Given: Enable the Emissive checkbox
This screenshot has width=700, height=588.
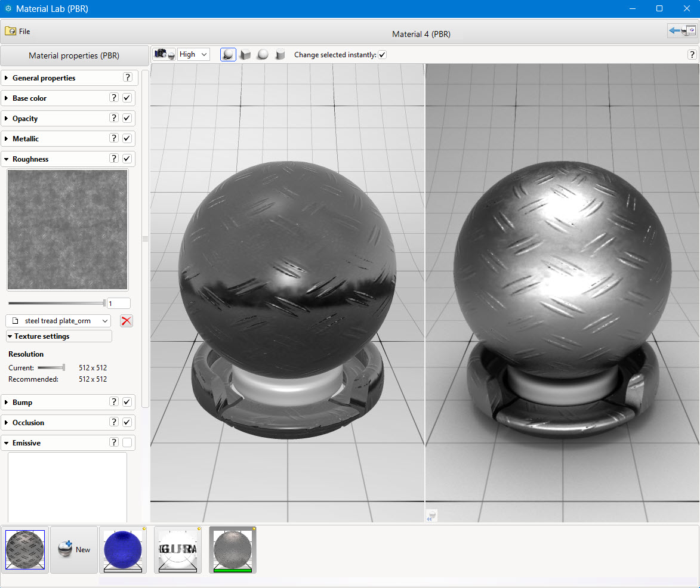Looking at the screenshot, I should (x=127, y=442).
